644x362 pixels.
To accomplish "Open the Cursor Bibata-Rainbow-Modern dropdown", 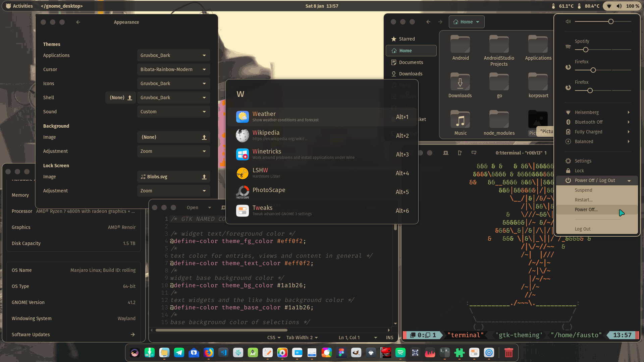I will pyautogui.click(x=174, y=69).
